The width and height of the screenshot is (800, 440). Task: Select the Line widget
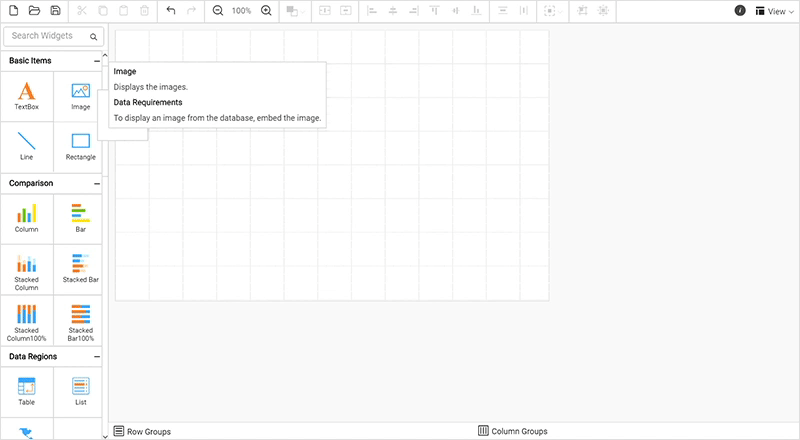point(27,146)
